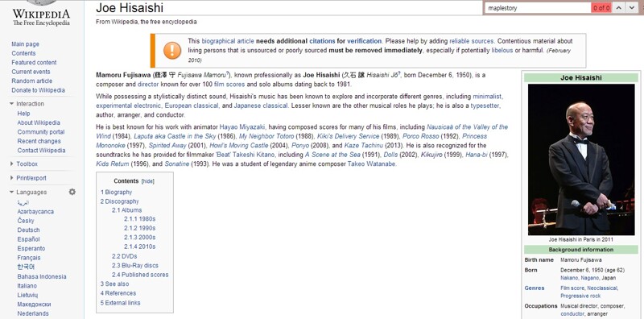Switch to Français language version
The image size is (644, 319).
(x=29, y=258)
